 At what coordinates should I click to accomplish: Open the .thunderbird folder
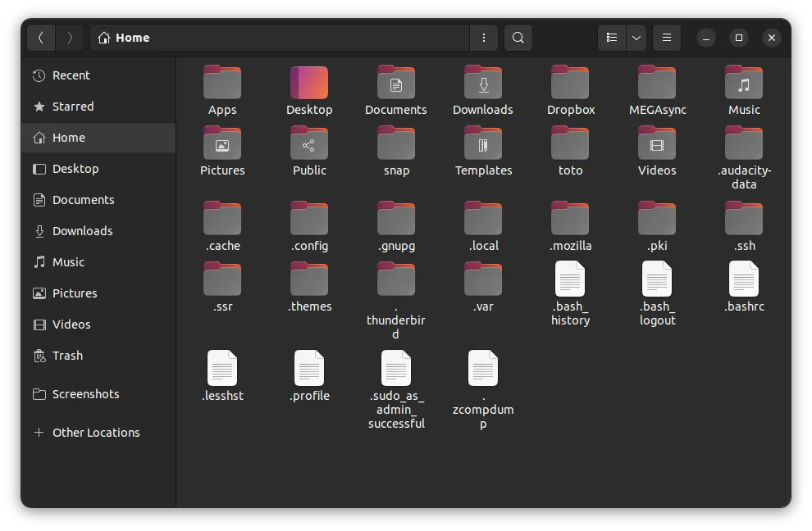396,279
